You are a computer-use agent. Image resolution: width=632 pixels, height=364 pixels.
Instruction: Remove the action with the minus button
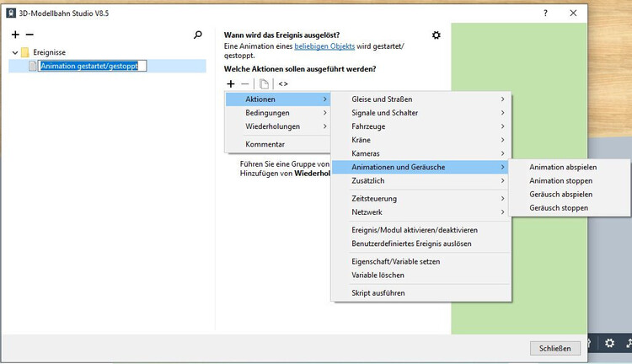(x=245, y=84)
